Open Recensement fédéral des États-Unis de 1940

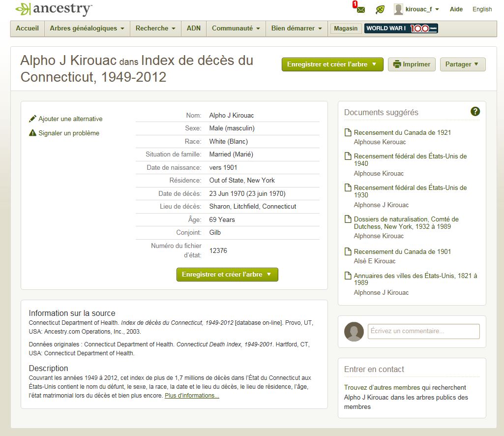[410, 159]
